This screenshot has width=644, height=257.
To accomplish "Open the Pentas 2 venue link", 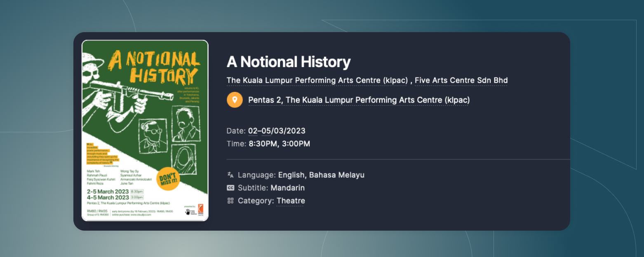I will (359, 100).
